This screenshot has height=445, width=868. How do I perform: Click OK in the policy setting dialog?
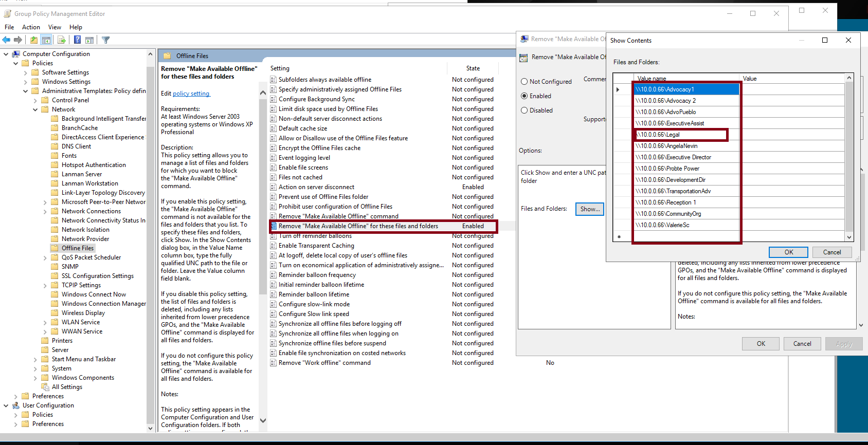(761, 344)
